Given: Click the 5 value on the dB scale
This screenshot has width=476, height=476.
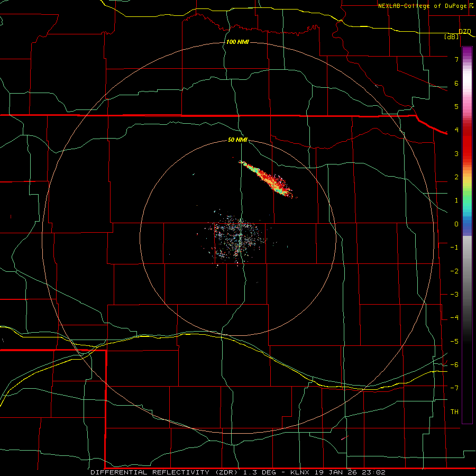Looking at the screenshot, I should click(456, 106).
